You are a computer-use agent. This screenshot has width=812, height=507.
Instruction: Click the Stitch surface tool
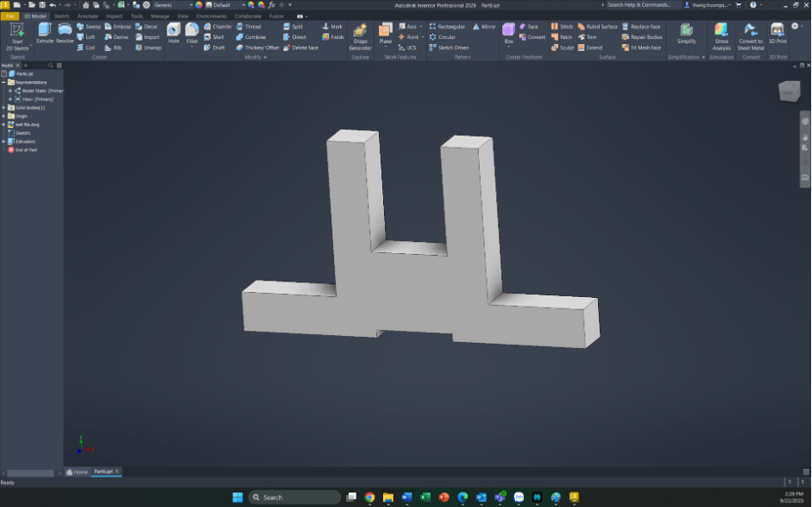(x=562, y=27)
